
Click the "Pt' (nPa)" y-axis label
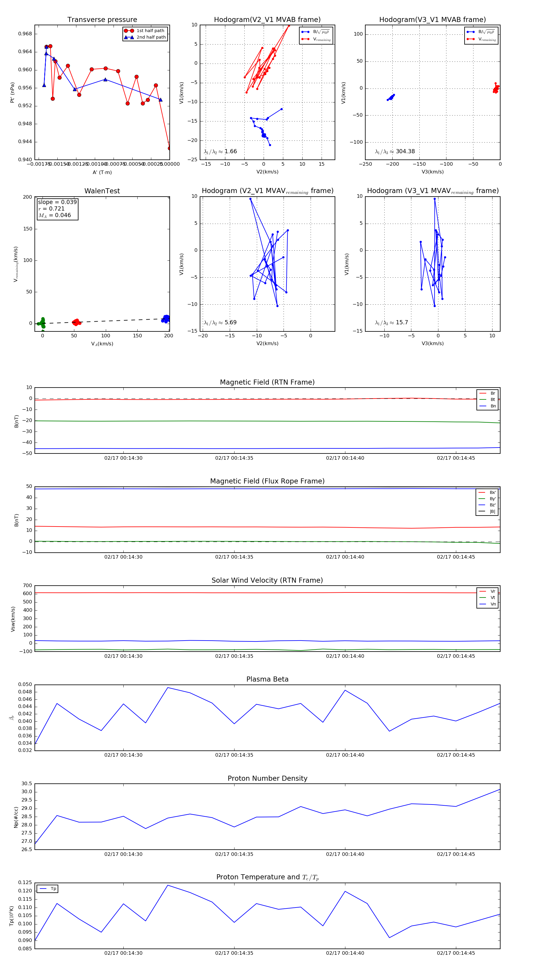pos(12,92)
